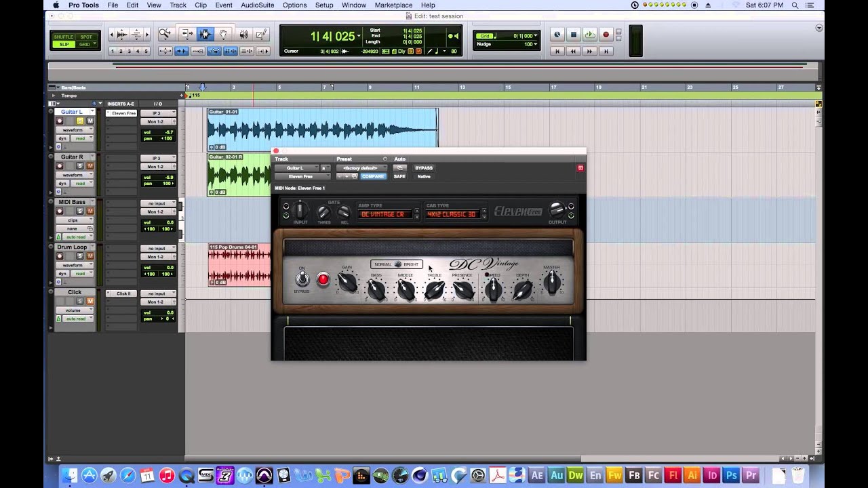The height and width of the screenshot is (488, 868).
Task: Click the Online sync clock icon
Action: click(557, 35)
